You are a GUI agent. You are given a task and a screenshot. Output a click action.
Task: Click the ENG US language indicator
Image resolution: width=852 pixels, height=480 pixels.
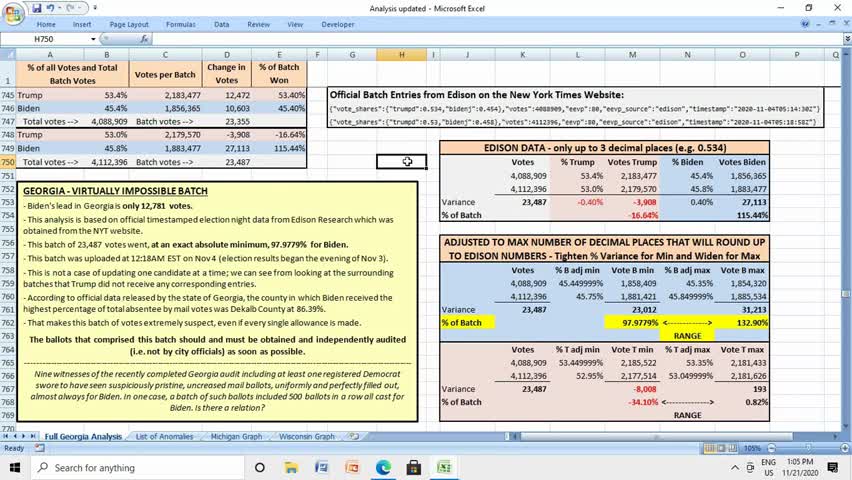click(768, 467)
